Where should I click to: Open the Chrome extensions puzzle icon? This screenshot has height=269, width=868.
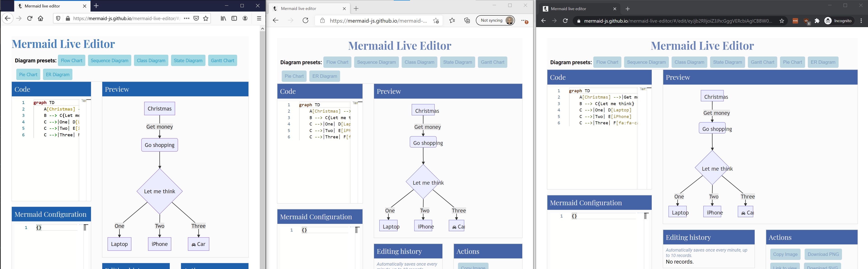(818, 21)
